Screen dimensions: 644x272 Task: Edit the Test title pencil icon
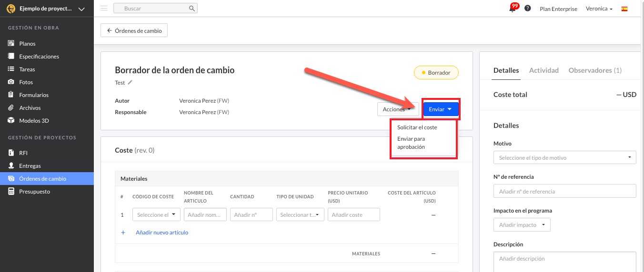coord(130,82)
